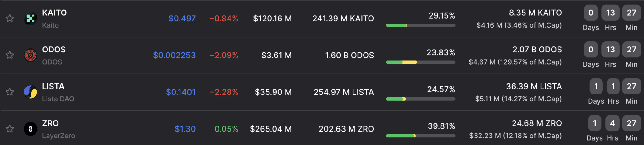
Task: Select the ZRO LayerZero name
Action: point(58,129)
